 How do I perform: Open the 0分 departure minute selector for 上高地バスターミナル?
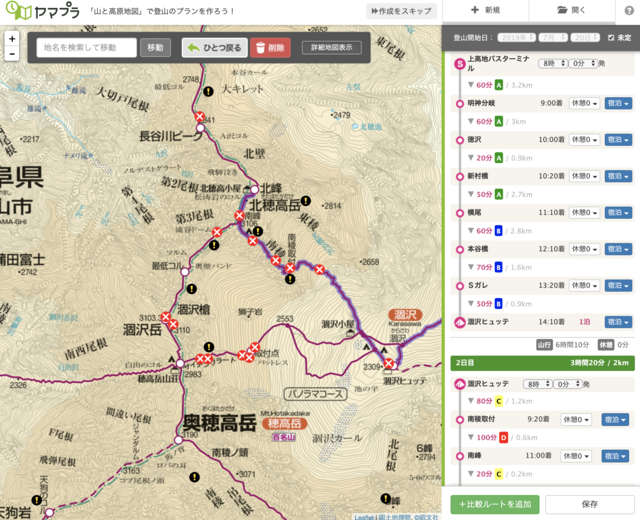tap(583, 64)
